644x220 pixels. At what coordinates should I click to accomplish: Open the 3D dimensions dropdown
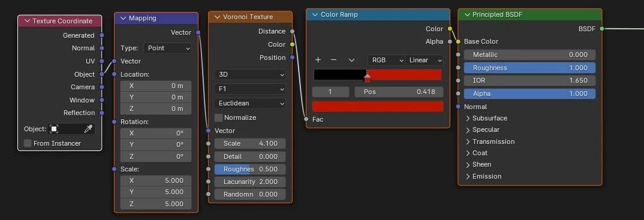(x=249, y=75)
